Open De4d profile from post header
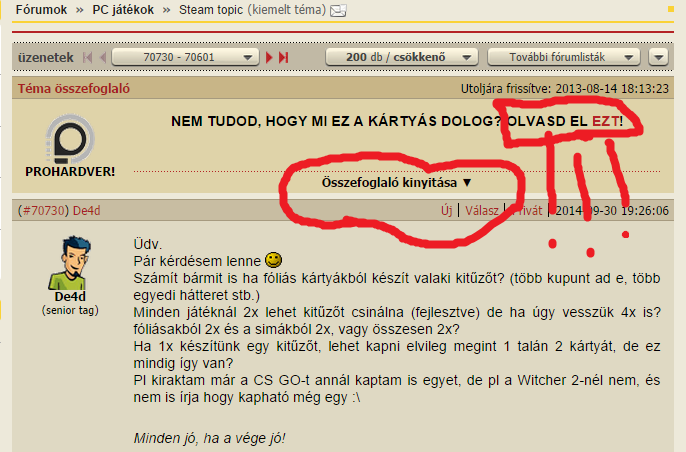Viewport: 686px width, 452px height. 87,210
